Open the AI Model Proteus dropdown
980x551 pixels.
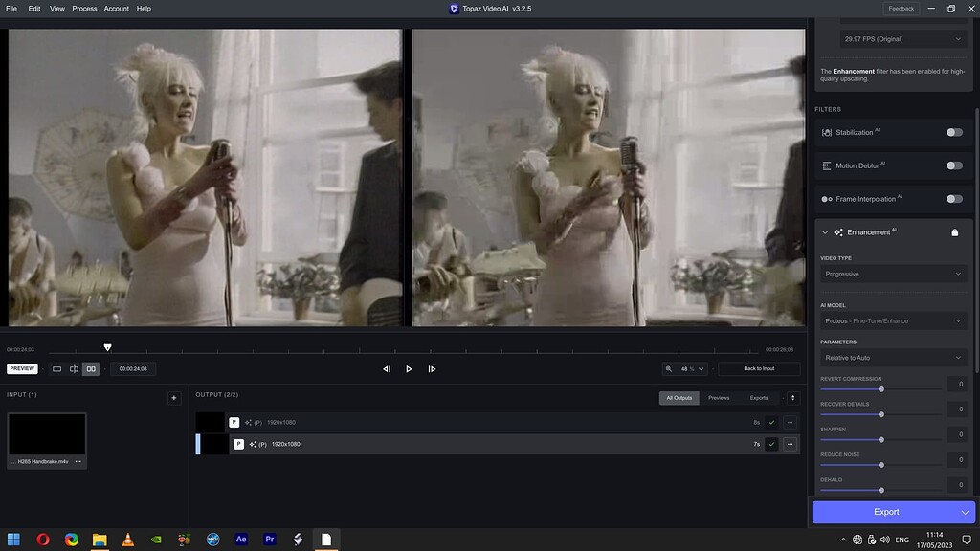(x=893, y=321)
